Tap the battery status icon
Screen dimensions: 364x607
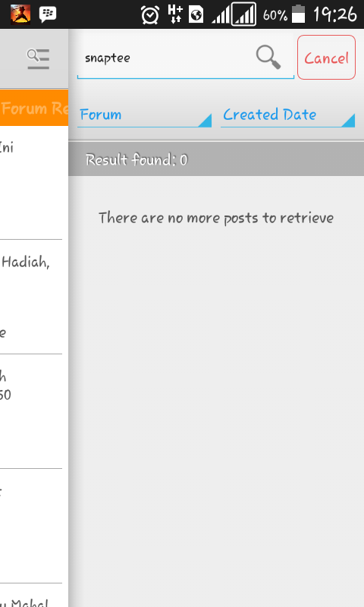click(x=298, y=14)
